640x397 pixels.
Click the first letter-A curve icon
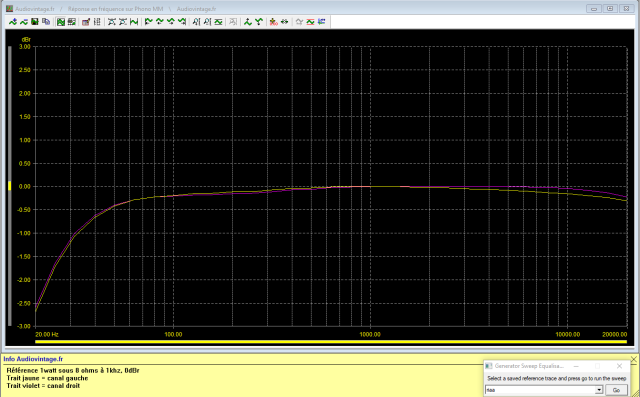coord(196,22)
